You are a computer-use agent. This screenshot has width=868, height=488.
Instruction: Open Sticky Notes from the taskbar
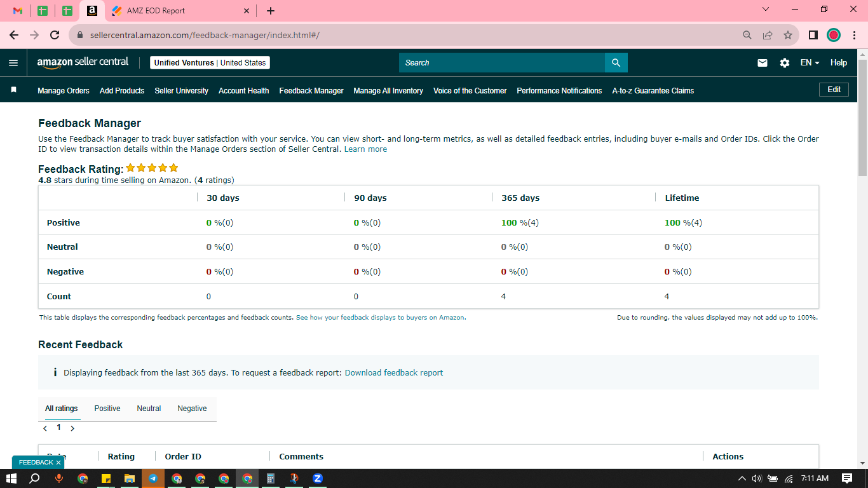coord(106,478)
